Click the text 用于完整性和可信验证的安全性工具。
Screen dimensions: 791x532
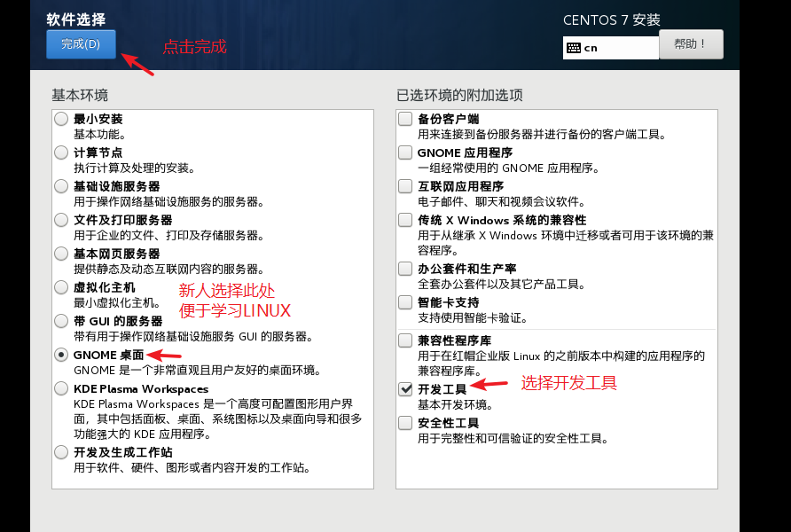pyautogui.click(x=513, y=438)
